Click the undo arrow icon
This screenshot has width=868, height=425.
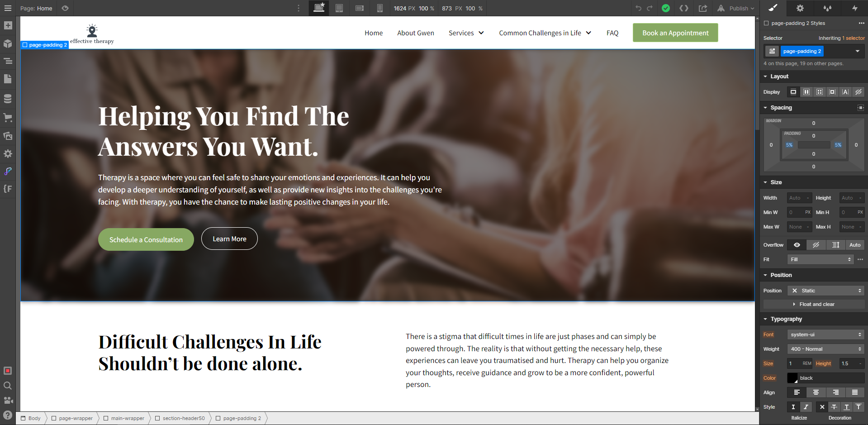pyautogui.click(x=638, y=8)
